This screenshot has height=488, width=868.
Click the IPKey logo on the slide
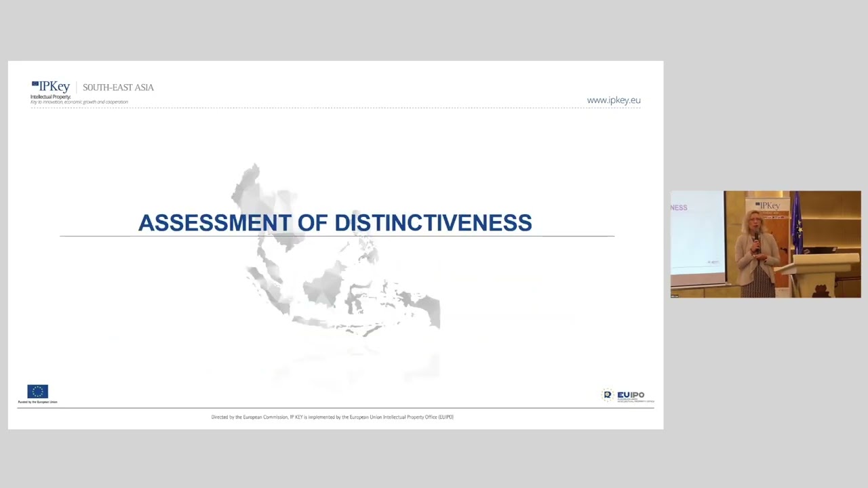pyautogui.click(x=50, y=87)
